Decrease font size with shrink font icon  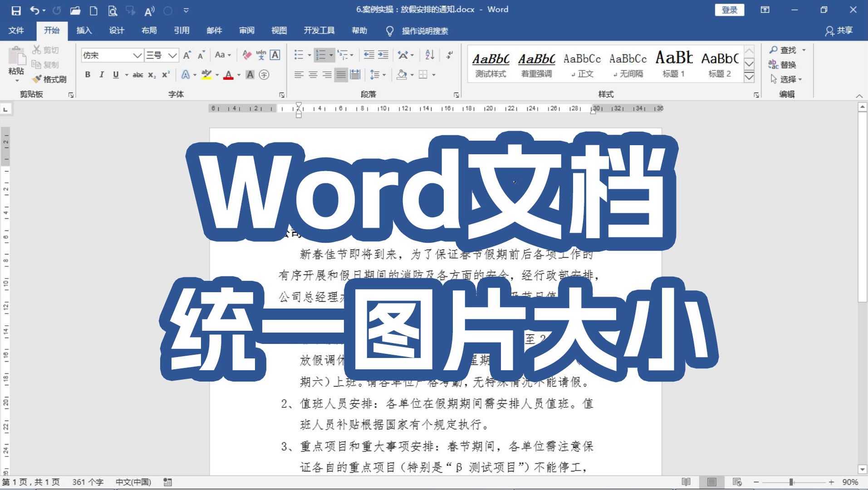[201, 55]
